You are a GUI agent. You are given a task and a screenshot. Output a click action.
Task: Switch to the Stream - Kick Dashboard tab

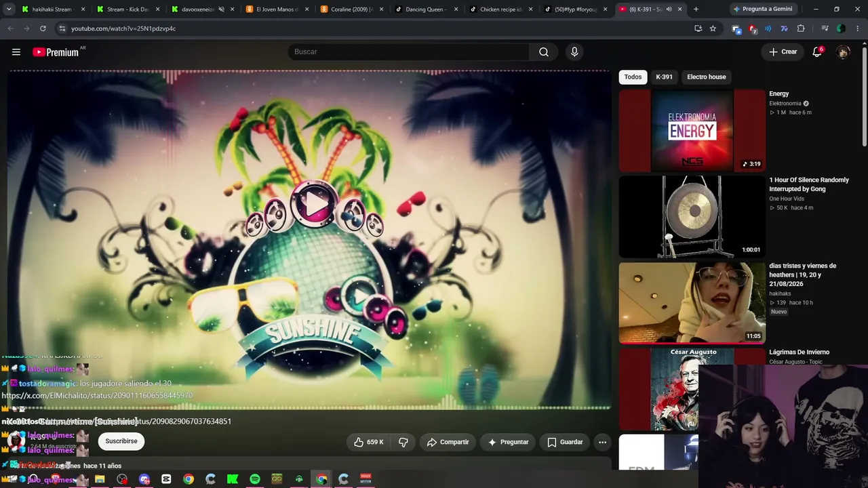point(127,9)
